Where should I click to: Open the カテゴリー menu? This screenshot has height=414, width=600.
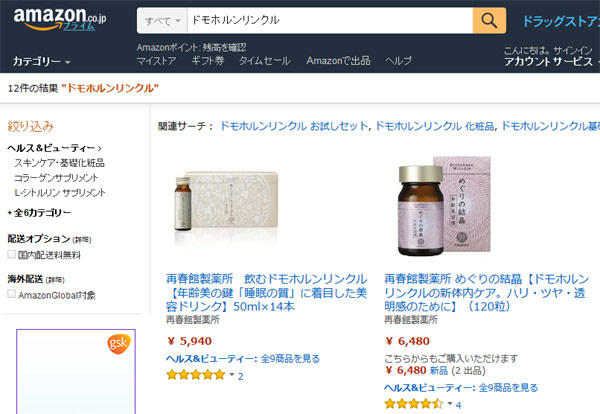41,61
